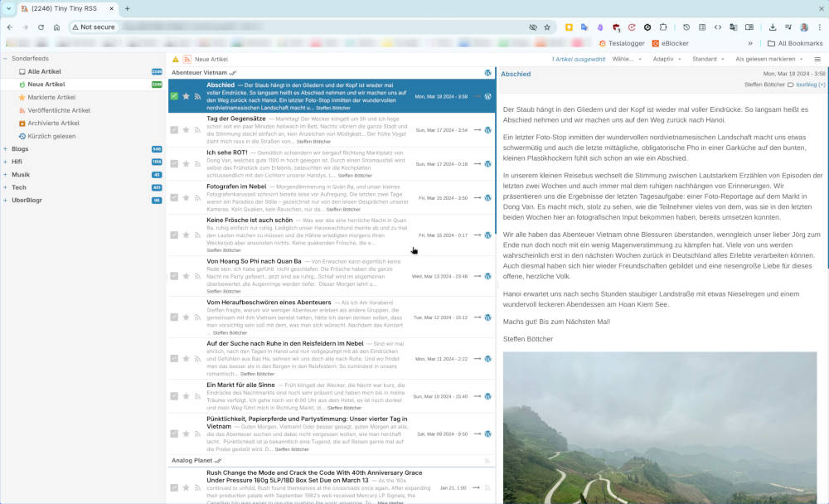
Task: Collapse the Sonderfeeds section
Action: tap(6, 59)
